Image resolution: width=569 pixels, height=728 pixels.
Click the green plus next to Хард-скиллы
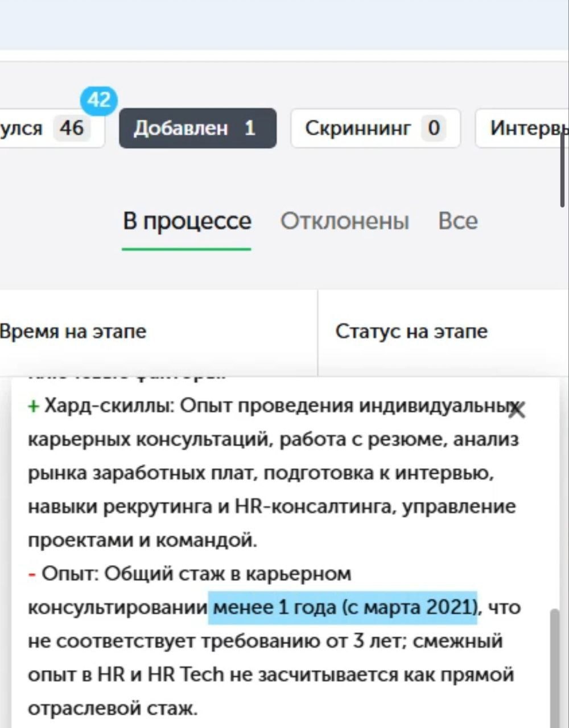pyautogui.click(x=34, y=406)
